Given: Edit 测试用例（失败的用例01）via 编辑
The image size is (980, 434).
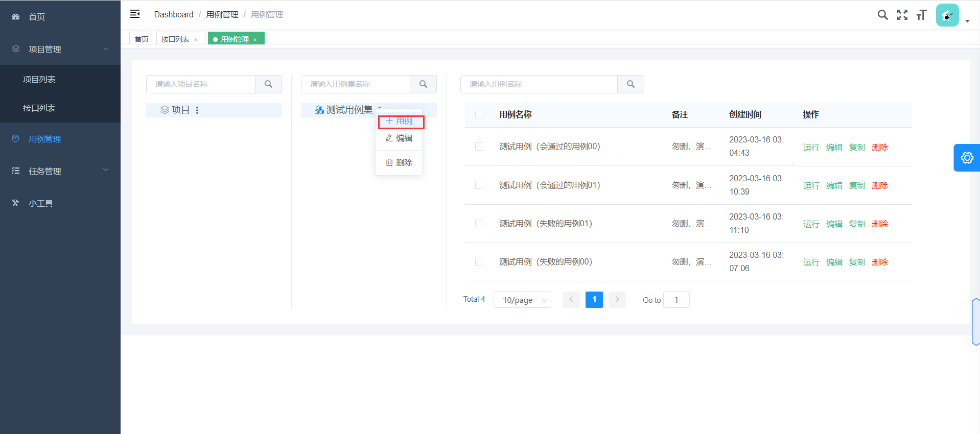Looking at the screenshot, I should (x=834, y=224).
